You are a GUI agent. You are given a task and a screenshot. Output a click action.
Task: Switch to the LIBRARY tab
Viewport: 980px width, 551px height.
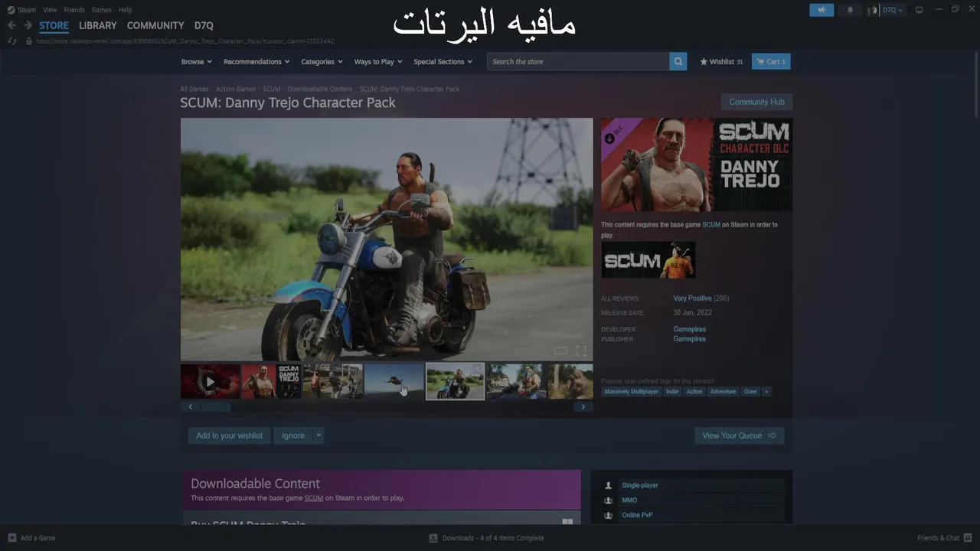[98, 25]
